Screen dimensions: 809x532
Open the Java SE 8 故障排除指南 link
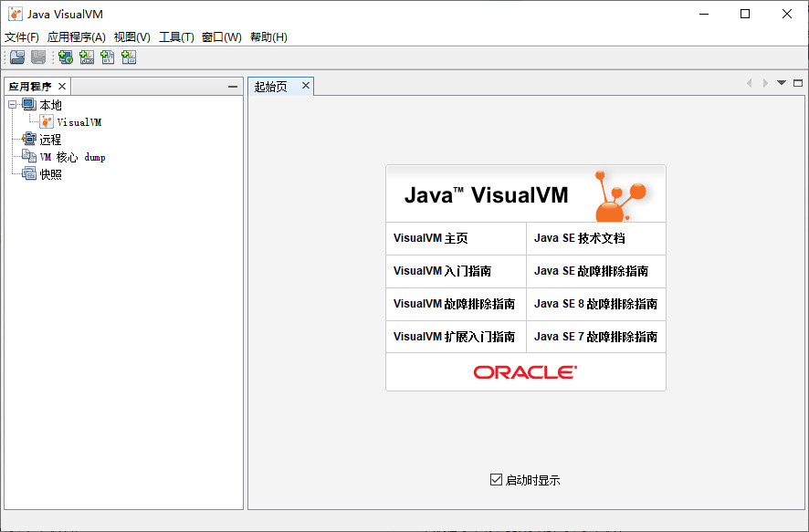click(596, 304)
